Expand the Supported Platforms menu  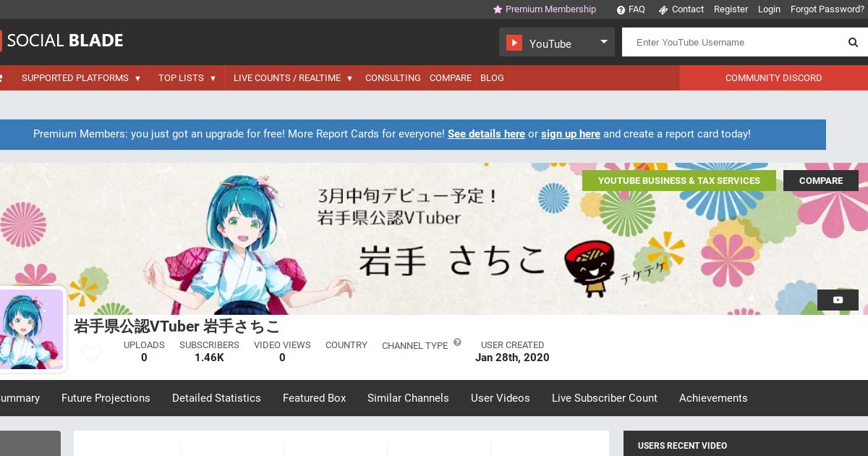pos(81,77)
